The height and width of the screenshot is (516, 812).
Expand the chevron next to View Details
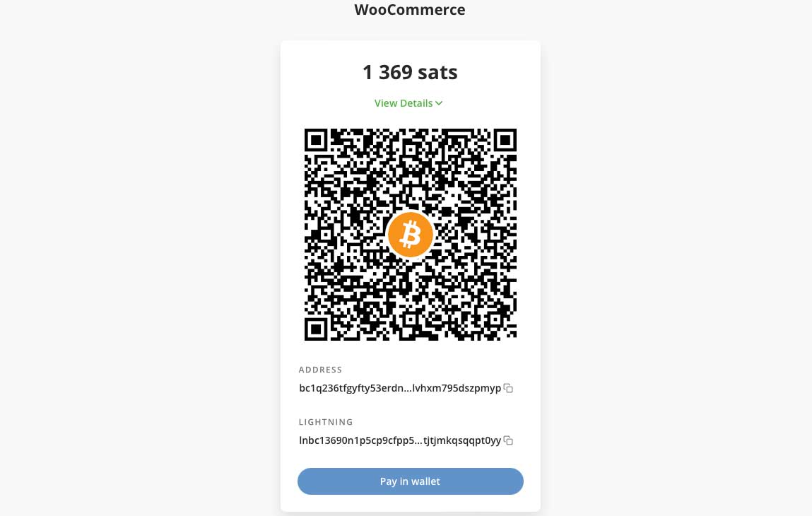tap(439, 103)
